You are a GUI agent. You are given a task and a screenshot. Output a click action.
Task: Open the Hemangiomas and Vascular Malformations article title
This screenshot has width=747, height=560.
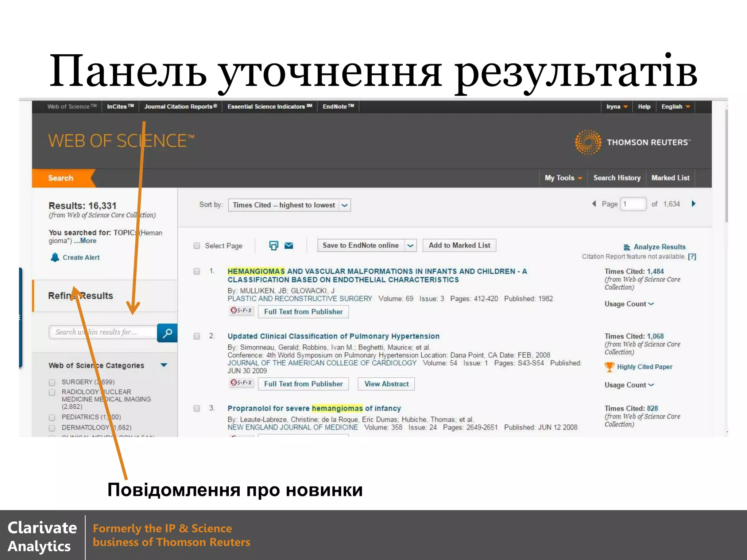pos(377,275)
